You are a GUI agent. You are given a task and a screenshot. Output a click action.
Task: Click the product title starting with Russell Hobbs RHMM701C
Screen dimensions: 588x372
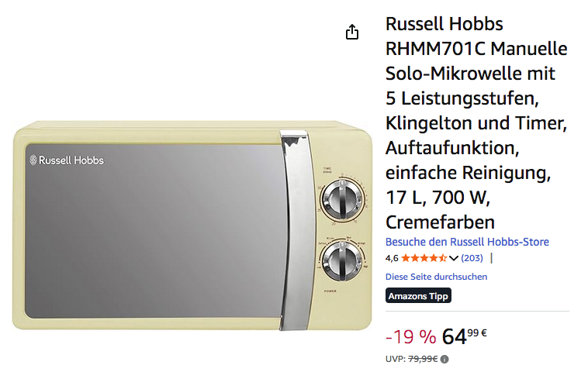click(x=476, y=124)
